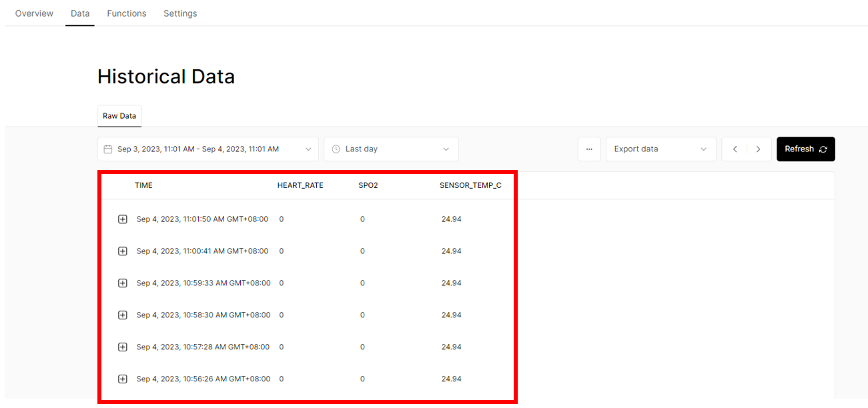Expand the 10:56:26 AM data row
Viewport: 868px width, 408px height.
click(123, 379)
